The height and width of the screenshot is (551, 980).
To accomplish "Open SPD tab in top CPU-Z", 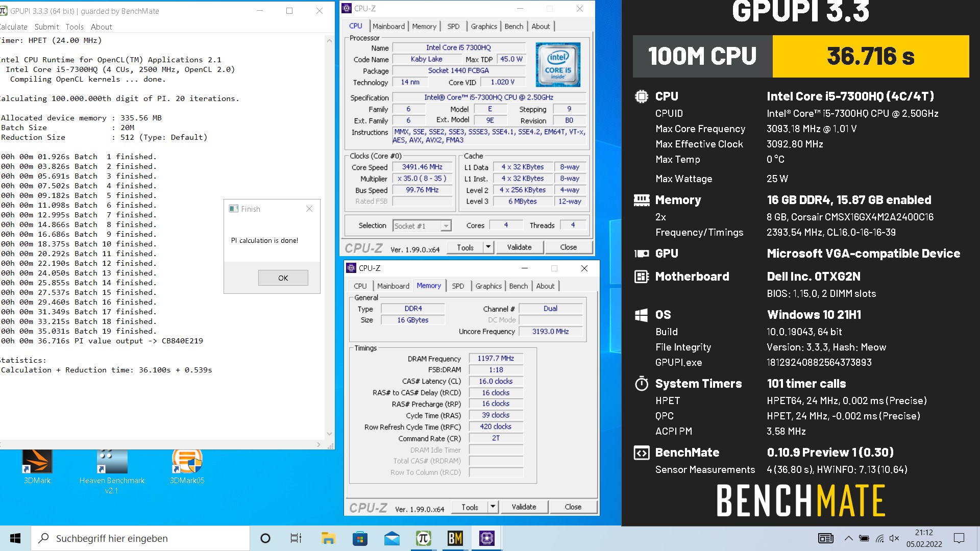I will pos(453,26).
